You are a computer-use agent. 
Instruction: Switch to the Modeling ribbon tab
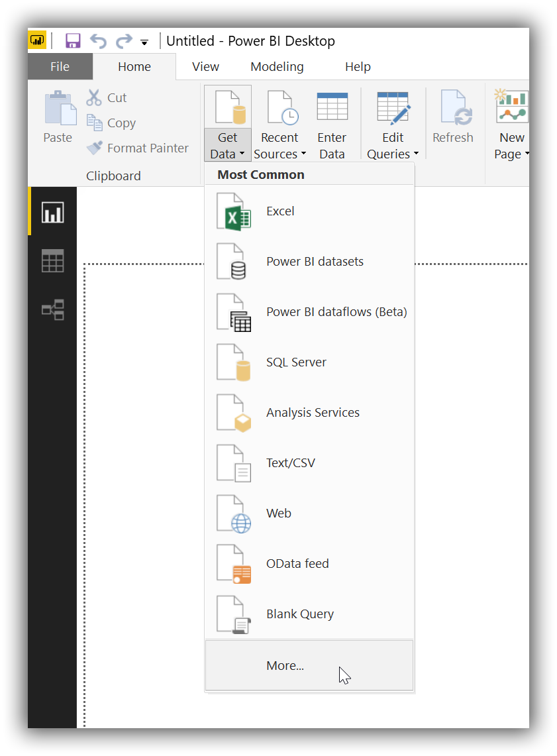pyautogui.click(x=277, y=66)
